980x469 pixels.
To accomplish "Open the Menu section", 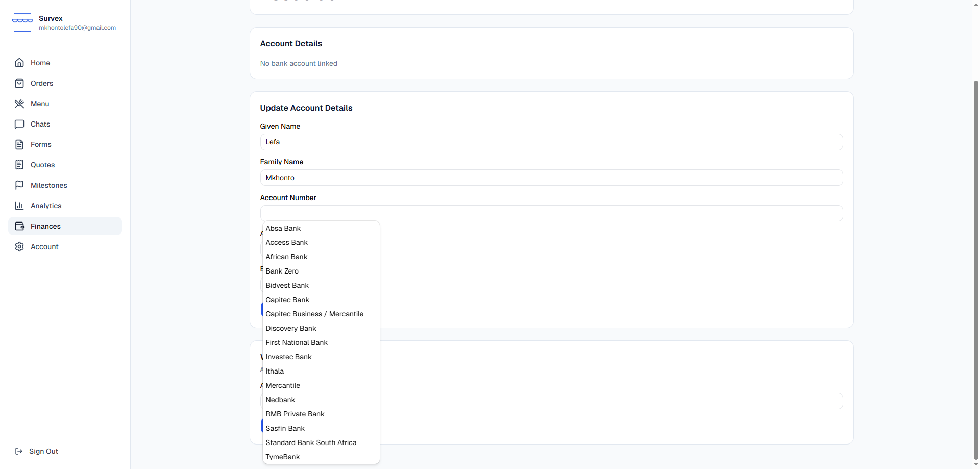I will click(65, 104).
